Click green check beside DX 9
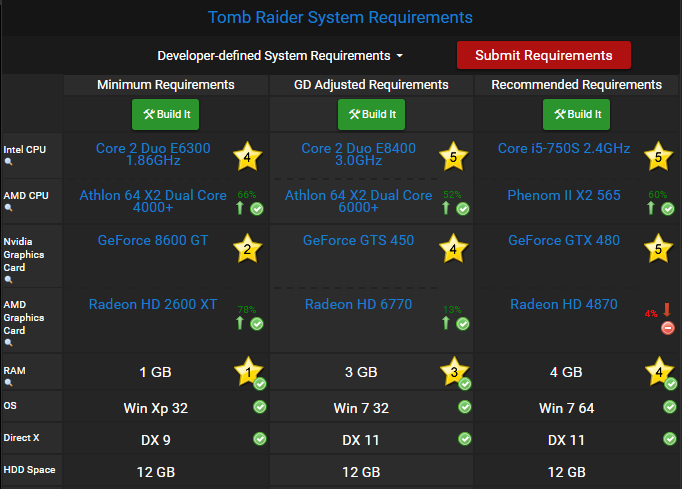The height and width of the screenshot is (489, 682). 260,439
